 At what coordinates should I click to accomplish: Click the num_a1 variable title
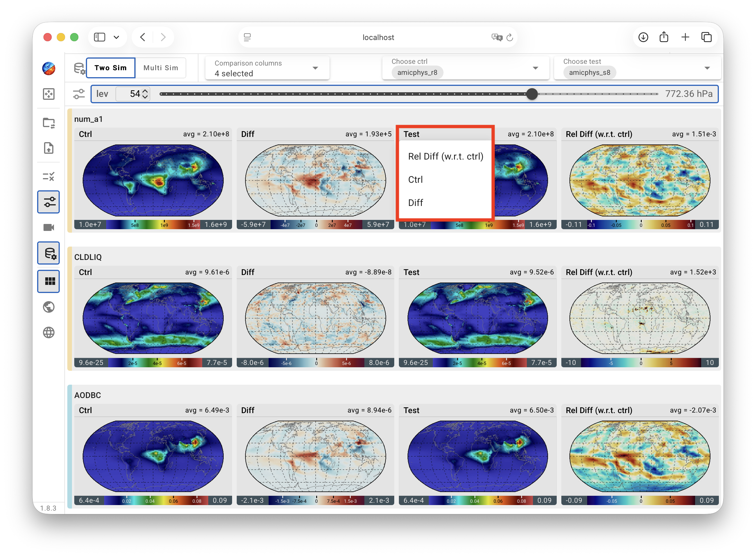[x=88, y=119]
